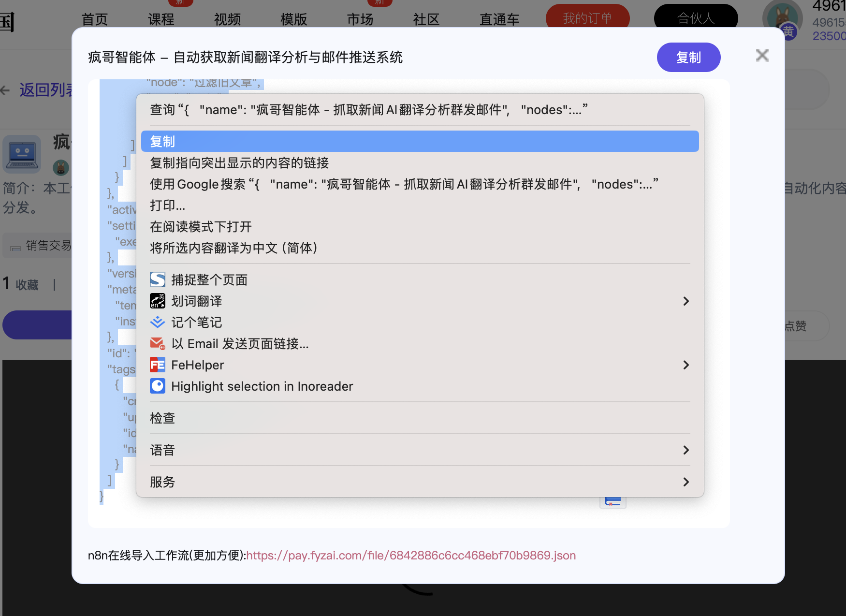846x616 pixels.
Task: Click the FeHelper extension icon
Action: pyautogui.click(x=158, y=365)
